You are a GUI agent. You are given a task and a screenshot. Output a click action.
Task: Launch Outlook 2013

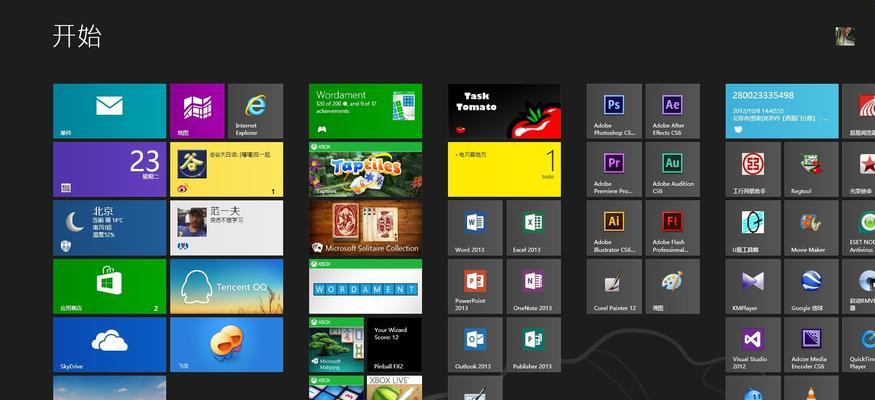tap(475, 344)
